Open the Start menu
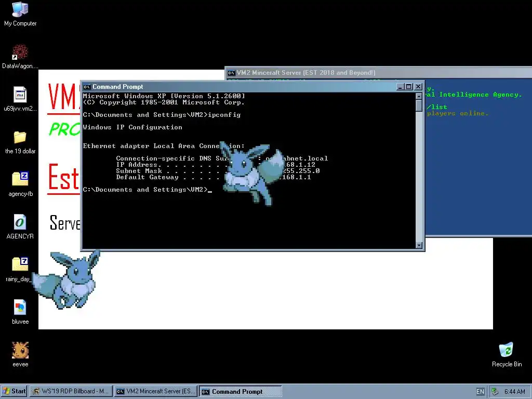532x399 pixels. pos(14,391)
